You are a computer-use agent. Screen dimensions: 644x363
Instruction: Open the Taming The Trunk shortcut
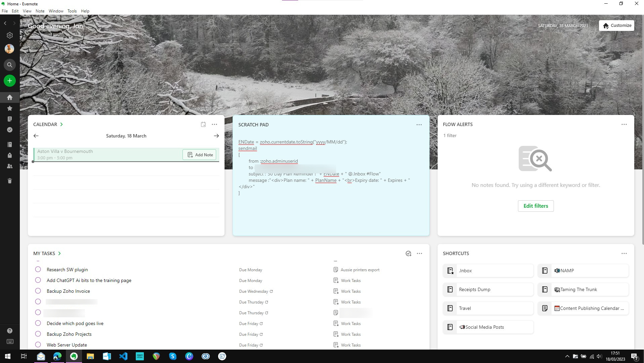point(583,289)
